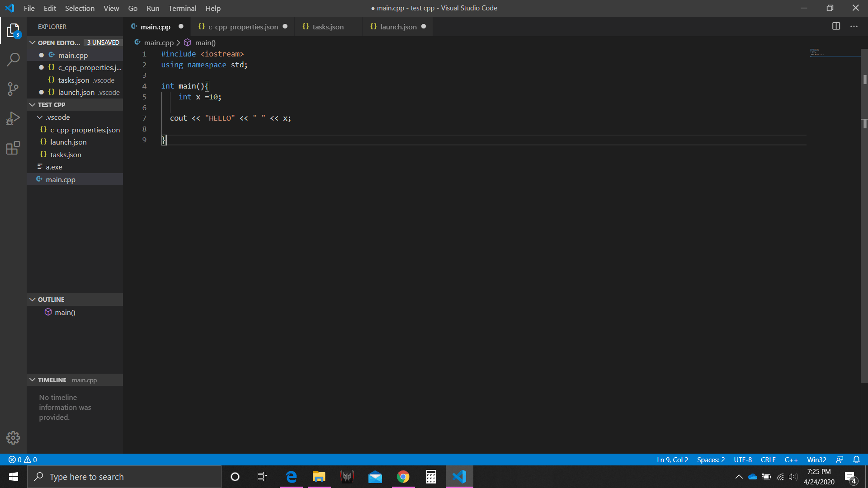The height and width of the screenshot is (488, 868).
Task: Open the Run and Debug view icon
Action: (x=13, y=118)
